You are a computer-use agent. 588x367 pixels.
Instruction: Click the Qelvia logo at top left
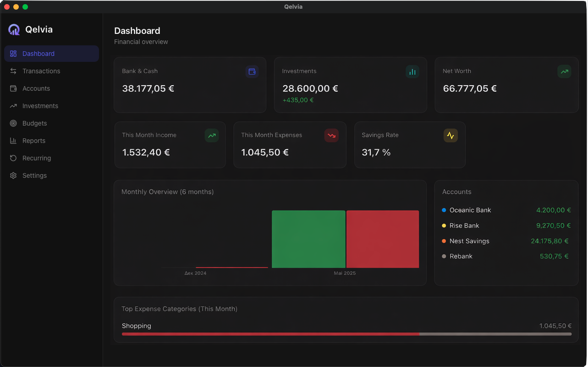(x=14, y=29)
